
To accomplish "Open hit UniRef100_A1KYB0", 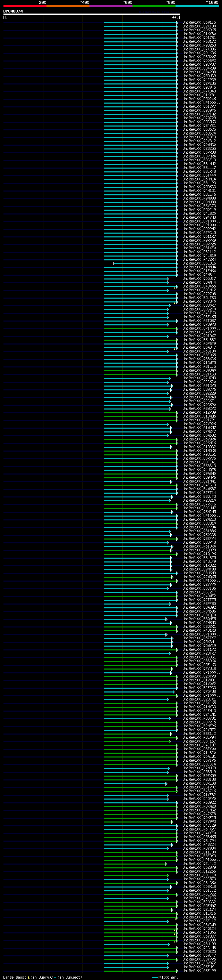I will click(x=199, y=34).
